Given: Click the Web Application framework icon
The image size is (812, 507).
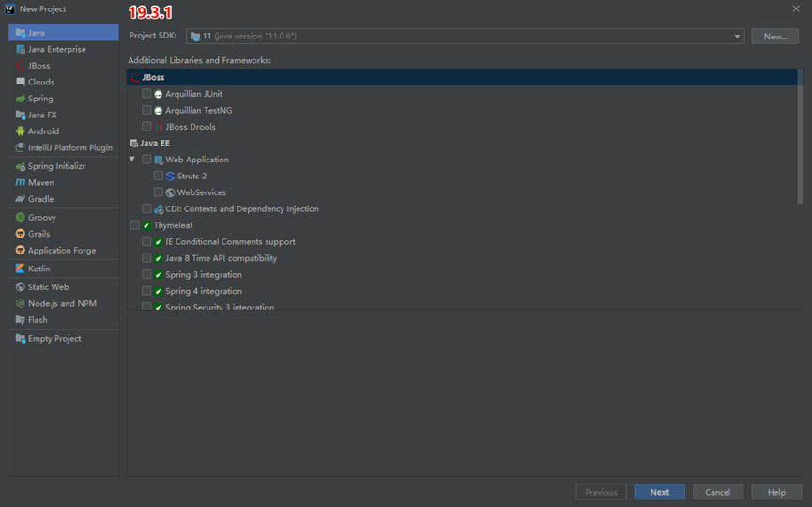Looking at the screenshot, I should (x=159, y=160).
